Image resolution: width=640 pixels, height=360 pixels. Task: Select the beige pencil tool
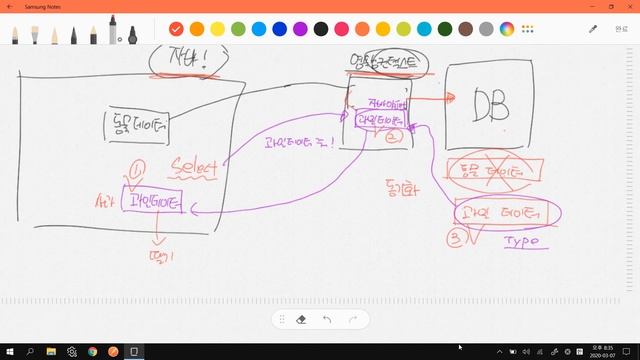(x=54, y=35)
